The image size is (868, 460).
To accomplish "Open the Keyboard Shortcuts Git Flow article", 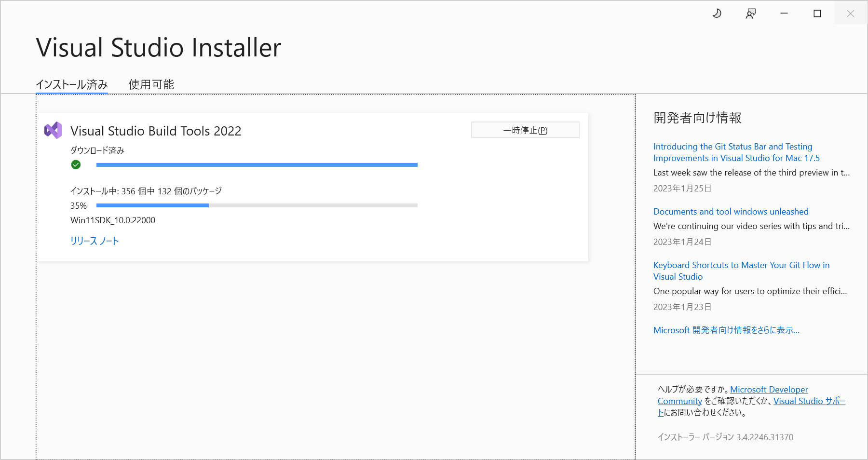I will click(741, 271).
